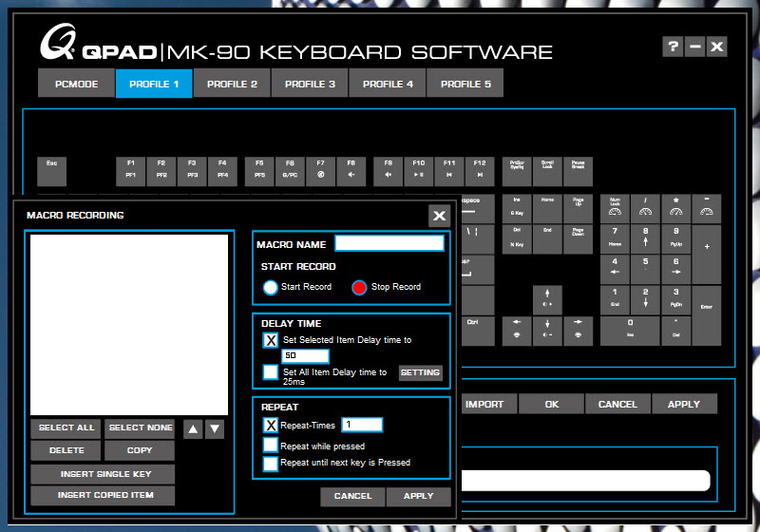This screenshot has height=532, width=760.
Task: Open the PROFILE 2 tab
Action: coord(232,84)
